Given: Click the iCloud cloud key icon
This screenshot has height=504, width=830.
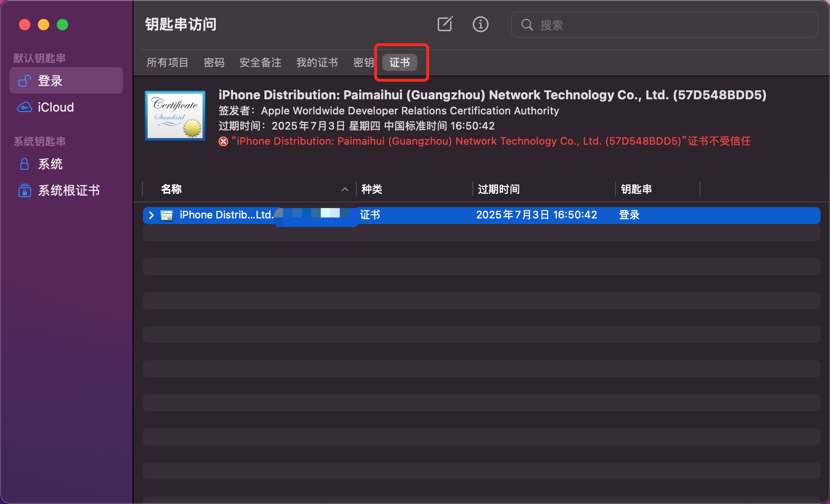Looking at the screenshot, I should [x=25, y=107].
